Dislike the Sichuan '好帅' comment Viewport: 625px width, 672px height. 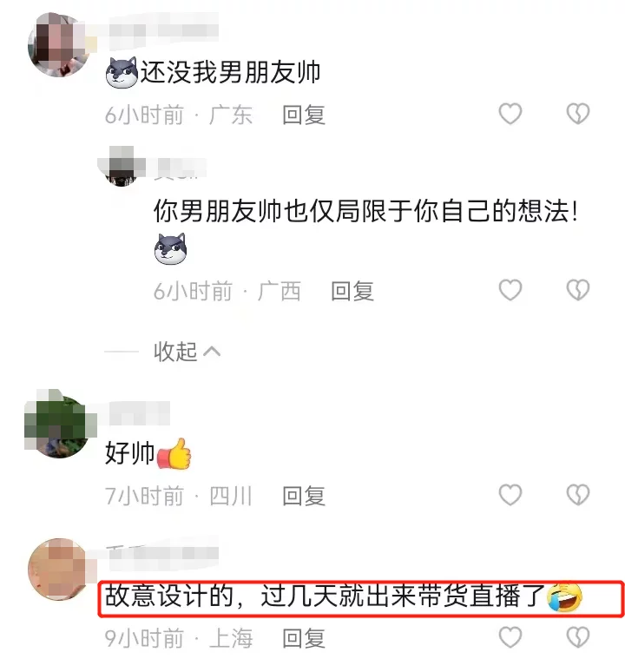578,495
